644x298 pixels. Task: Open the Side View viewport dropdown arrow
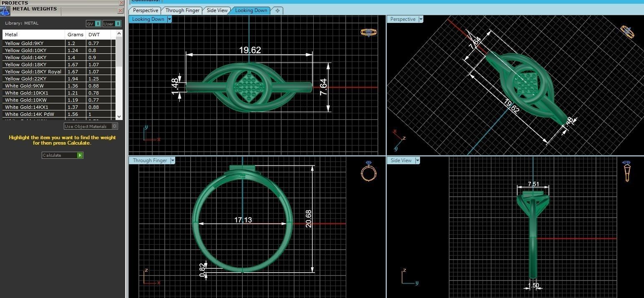pos(418,160)
